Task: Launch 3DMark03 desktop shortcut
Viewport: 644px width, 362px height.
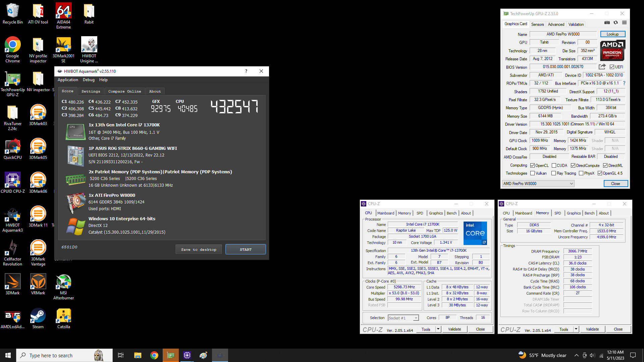Action: 38,115
